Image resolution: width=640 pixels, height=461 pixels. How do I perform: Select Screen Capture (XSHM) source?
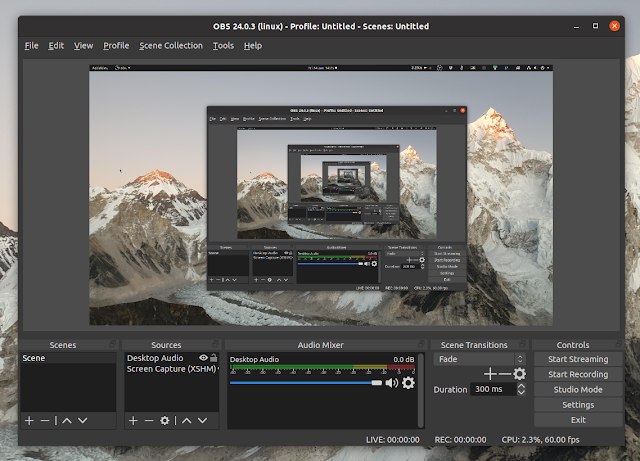(168, 369)
